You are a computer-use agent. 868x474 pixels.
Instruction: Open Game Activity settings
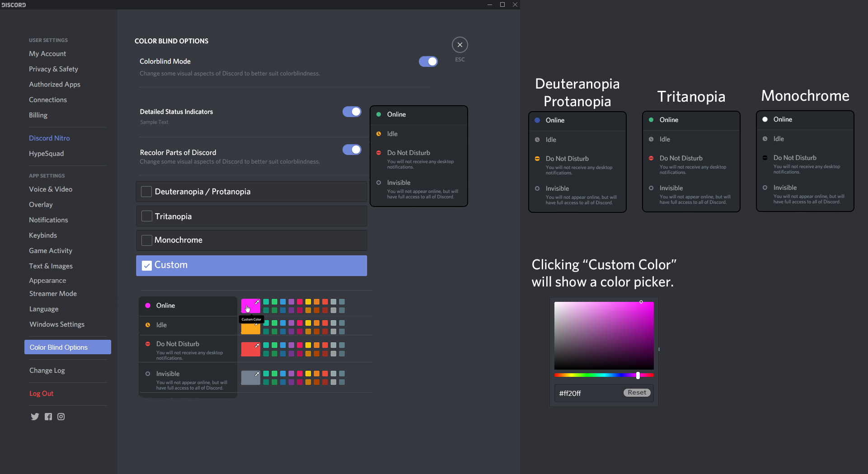[51, 251]
